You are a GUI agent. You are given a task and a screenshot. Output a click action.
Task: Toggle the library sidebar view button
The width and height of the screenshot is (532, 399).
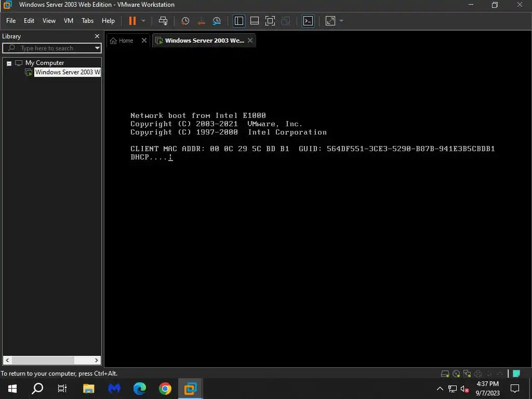click(x=239, y=21)
